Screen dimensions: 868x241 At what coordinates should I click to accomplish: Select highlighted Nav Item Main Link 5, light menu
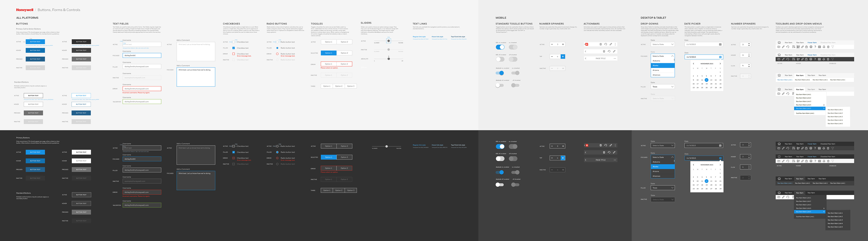tap(810, 108)
